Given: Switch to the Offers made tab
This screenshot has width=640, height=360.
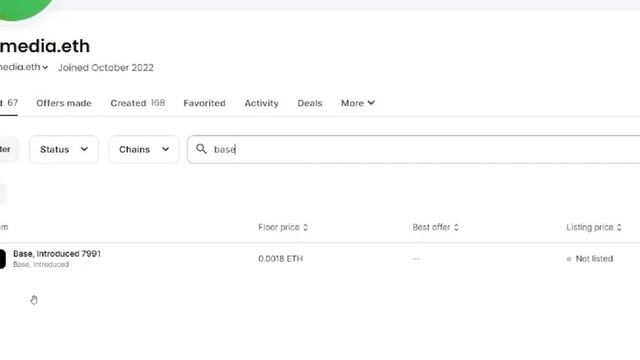Looking at the screenshot, I should click(x=64, y=103).
